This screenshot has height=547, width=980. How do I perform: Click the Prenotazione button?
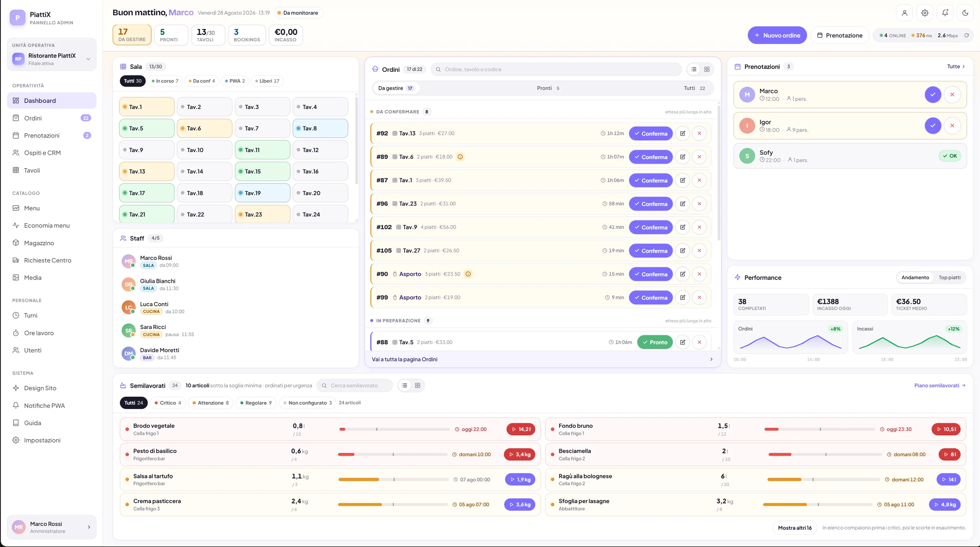[x=840, y=35]
